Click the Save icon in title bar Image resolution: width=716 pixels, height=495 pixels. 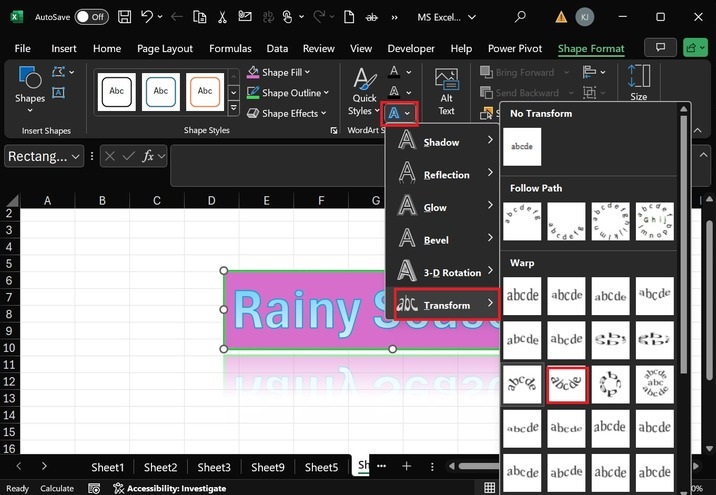pyautogui.click(x=124, y=17)
